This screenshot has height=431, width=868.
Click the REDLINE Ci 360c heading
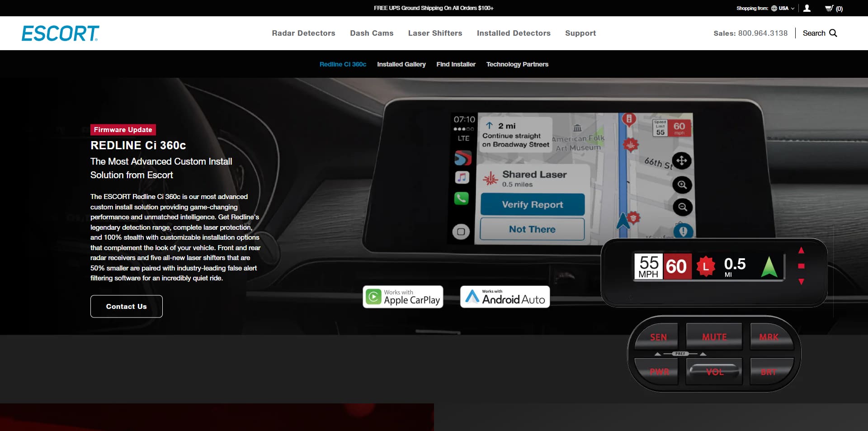(x=138, y=145)
